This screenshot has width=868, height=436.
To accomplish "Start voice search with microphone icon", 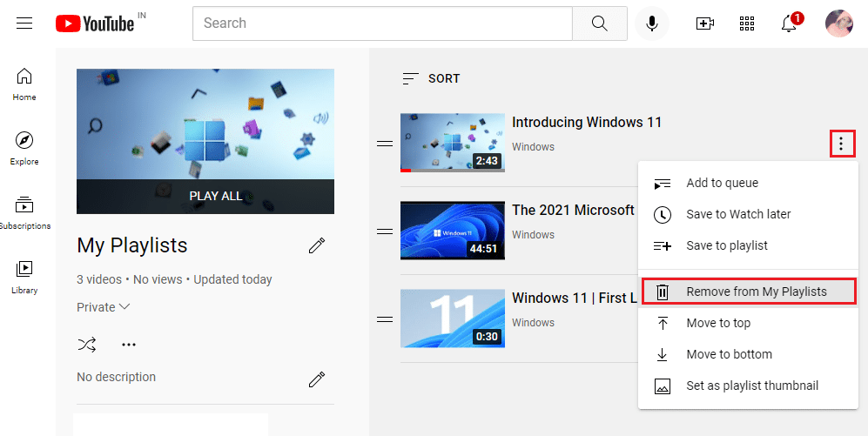I will click(652, 23).
